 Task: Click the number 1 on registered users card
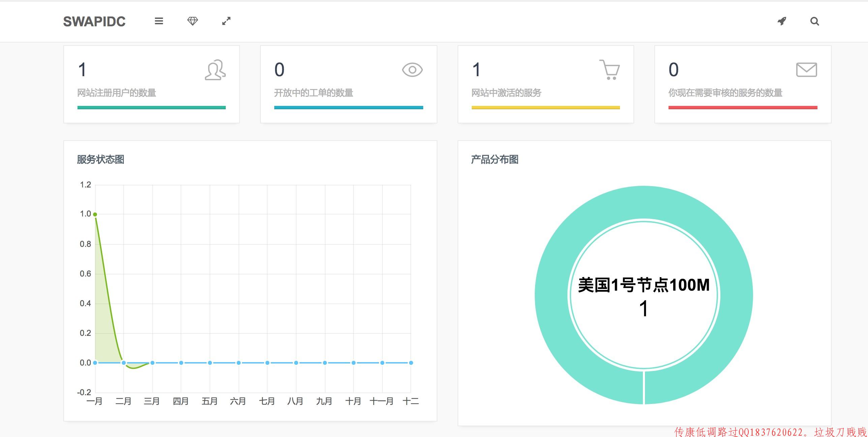[82, 70]
